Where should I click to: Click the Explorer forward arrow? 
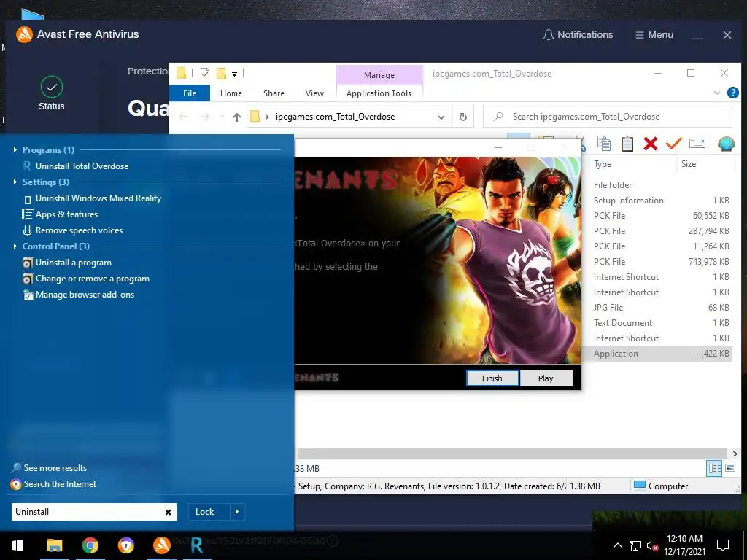point(204,117)
